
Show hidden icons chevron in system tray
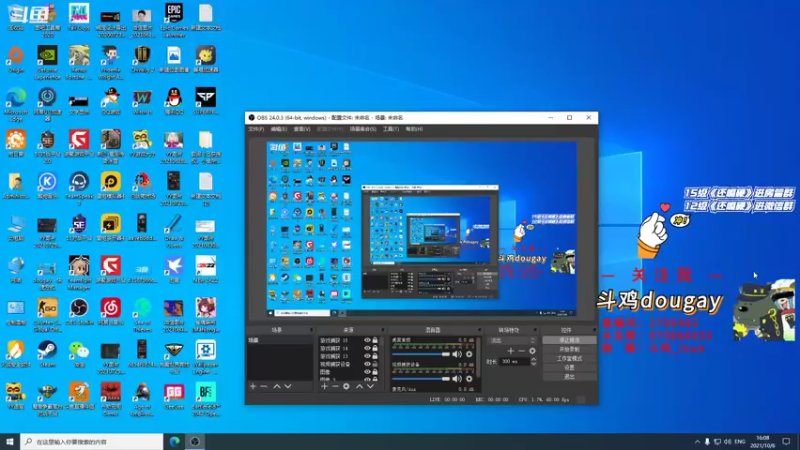coord(697,442)
